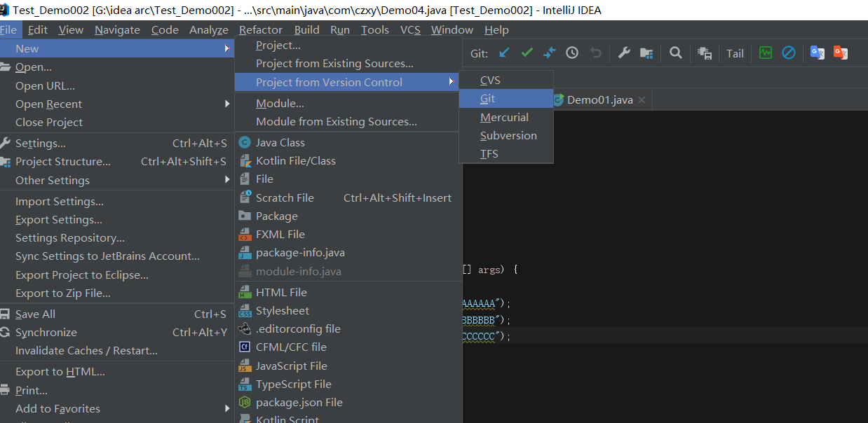The height and width of the screenshot is (423, 868).
Task: Open the View menu
Action: [71, 29]
